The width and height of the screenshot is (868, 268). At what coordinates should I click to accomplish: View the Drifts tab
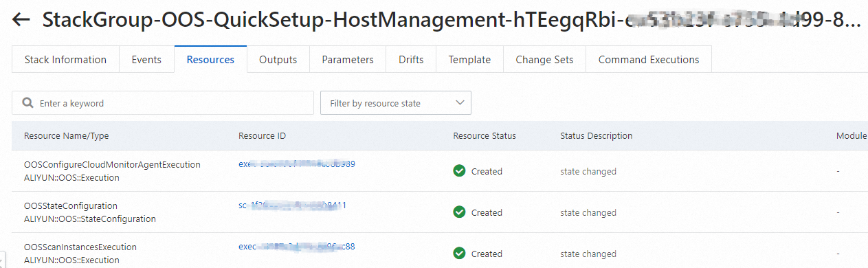pyautogui.click(x=411, y=60)
